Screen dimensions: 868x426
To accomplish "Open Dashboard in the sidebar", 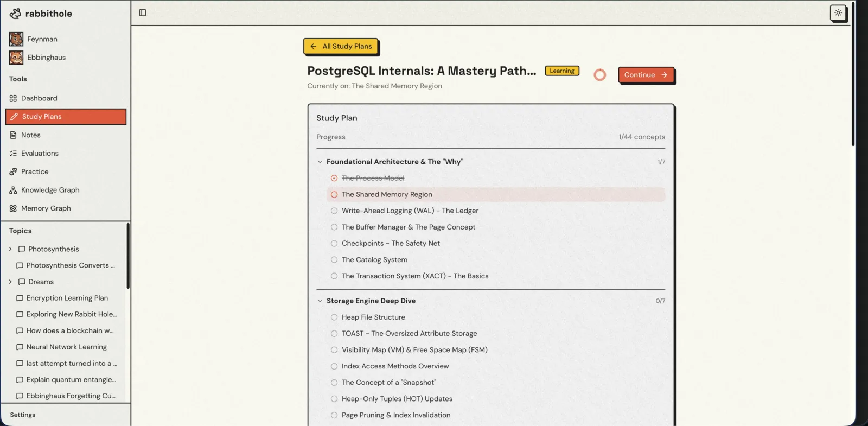I will (66, 98).
